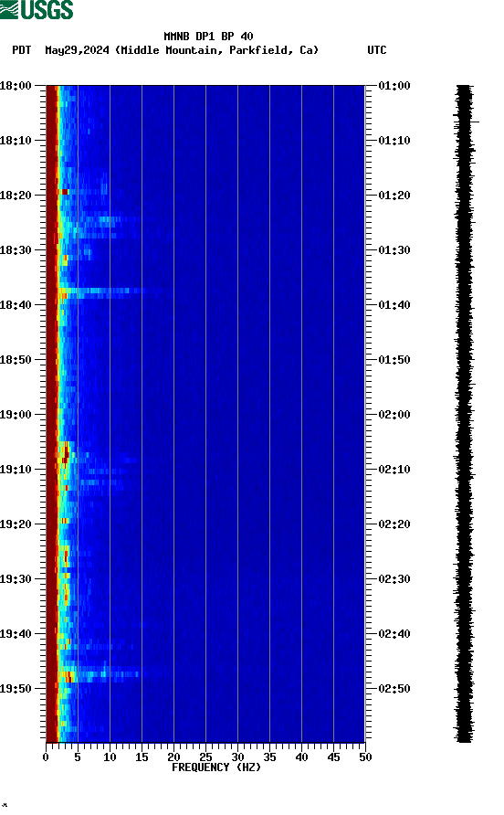The image size is (504, 815).
Task: Click the 19:30 PDT time label
Action: (x=16, y=579)
